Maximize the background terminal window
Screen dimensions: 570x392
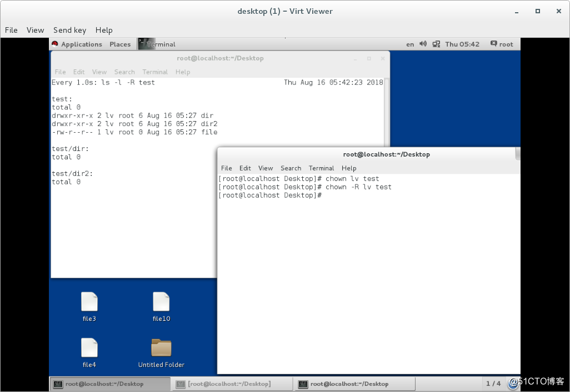pyautogui.click(x=369, y=58)
